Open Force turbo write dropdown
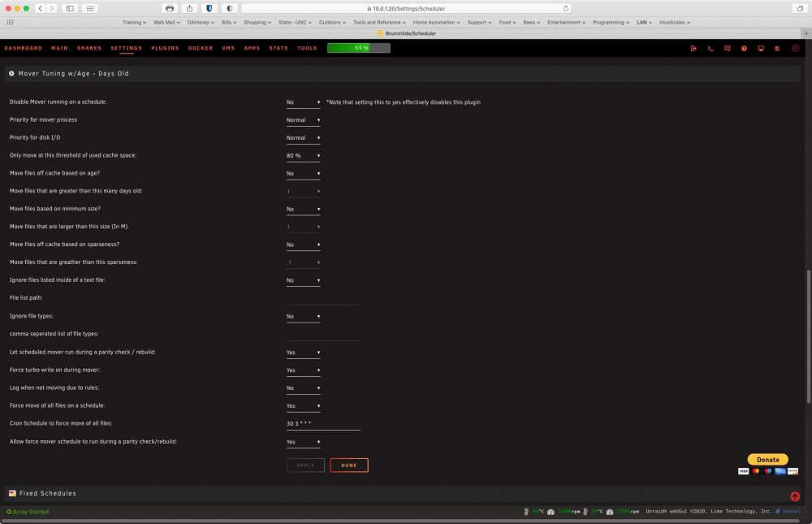This screenshot has width=812, height=524. coord(303,370)
